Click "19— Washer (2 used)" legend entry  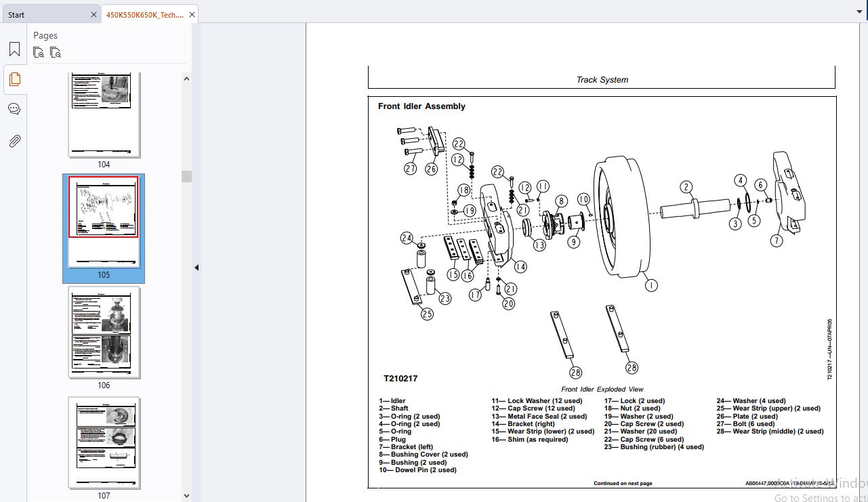click(639, 417)
